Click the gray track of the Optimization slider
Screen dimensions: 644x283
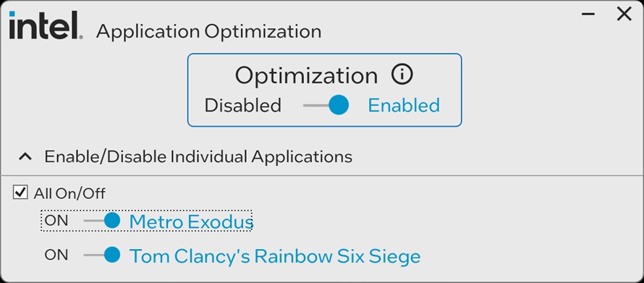(316, 106)
